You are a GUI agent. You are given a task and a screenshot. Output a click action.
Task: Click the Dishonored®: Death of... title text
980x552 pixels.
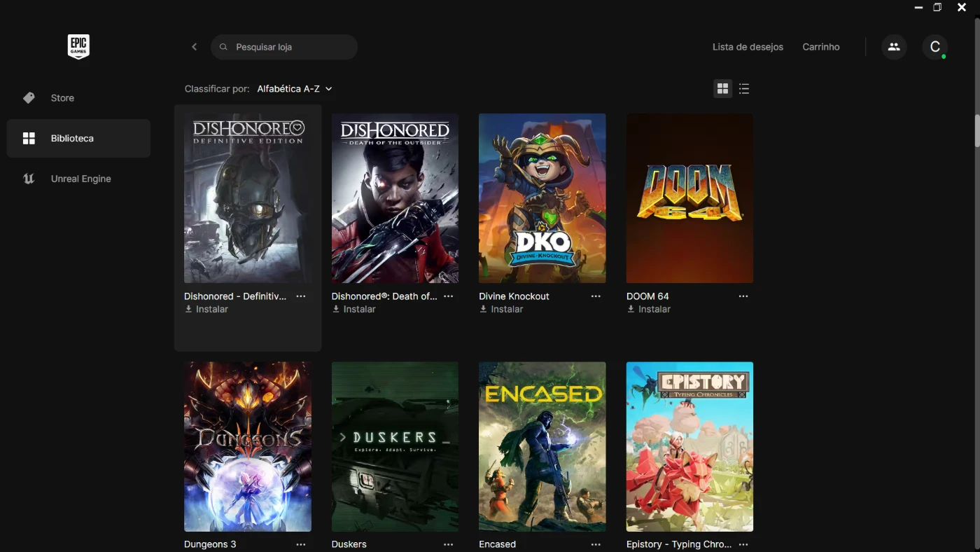coord(384,296)
